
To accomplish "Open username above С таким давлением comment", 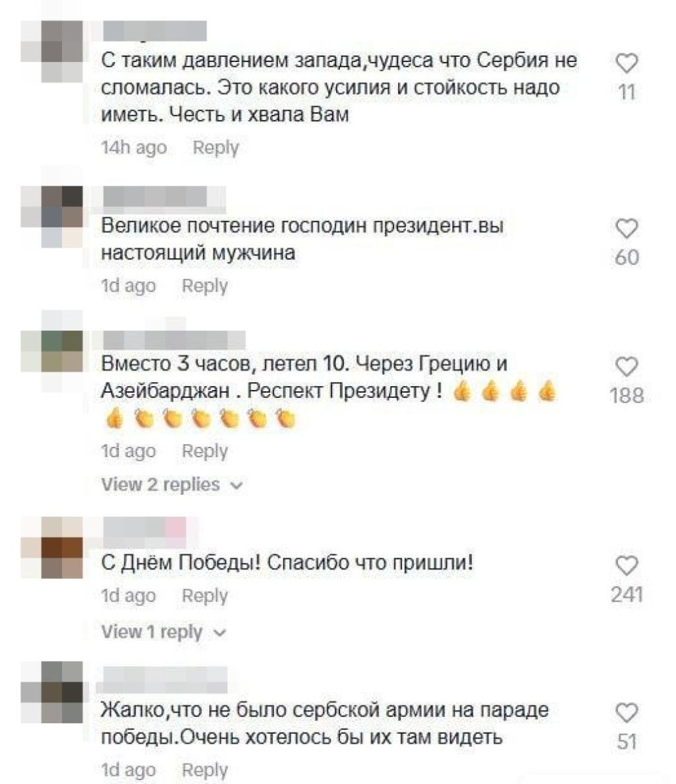I will [x=154, y=30].
